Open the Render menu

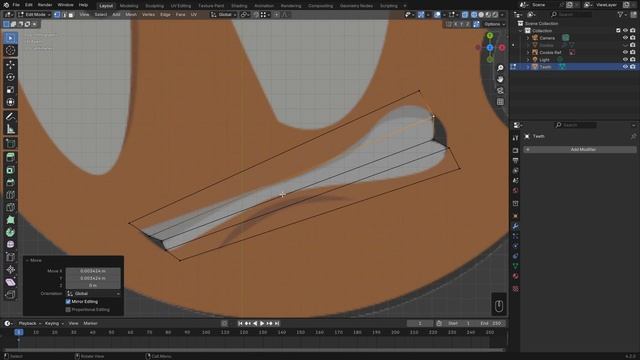coord(45,5)
